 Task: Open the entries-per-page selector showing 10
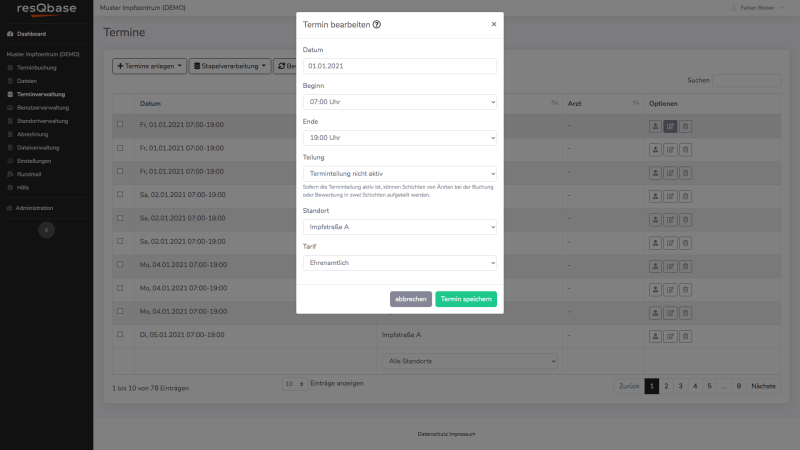click(x=295, y=384)
